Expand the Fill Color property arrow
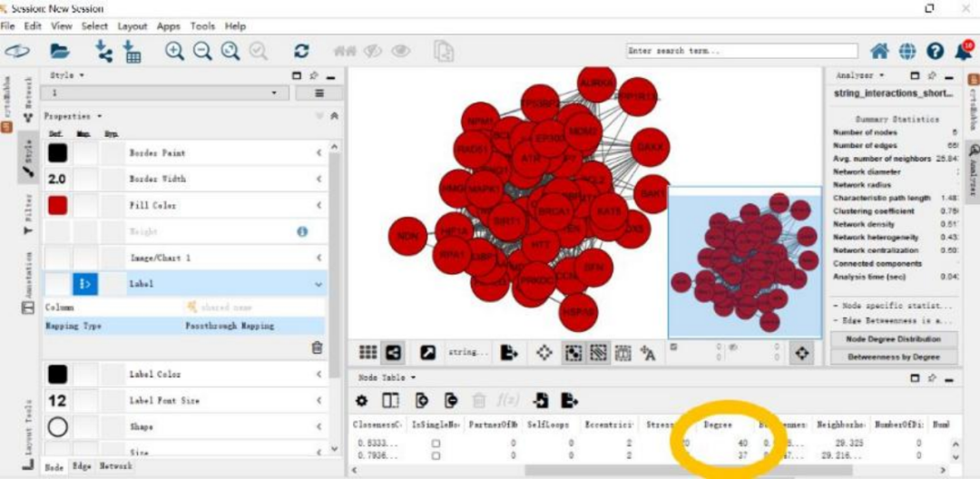 tap(318, 205)
